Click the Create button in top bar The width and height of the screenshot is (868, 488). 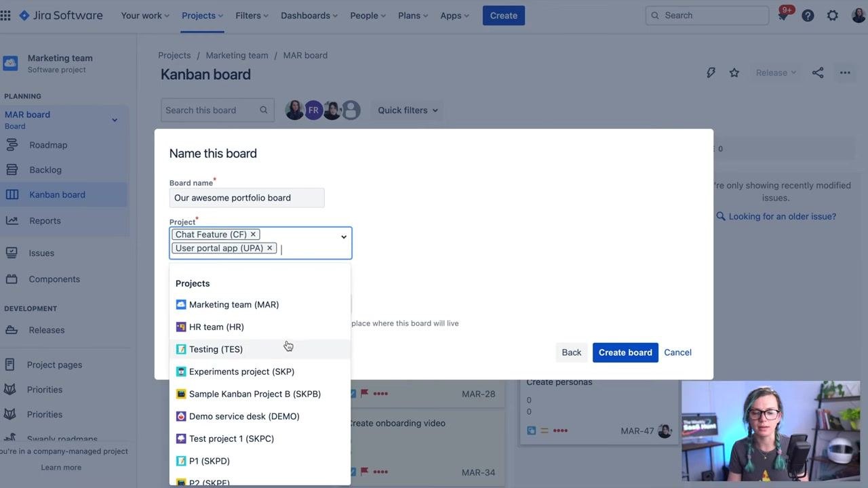(x=504, y=15)
